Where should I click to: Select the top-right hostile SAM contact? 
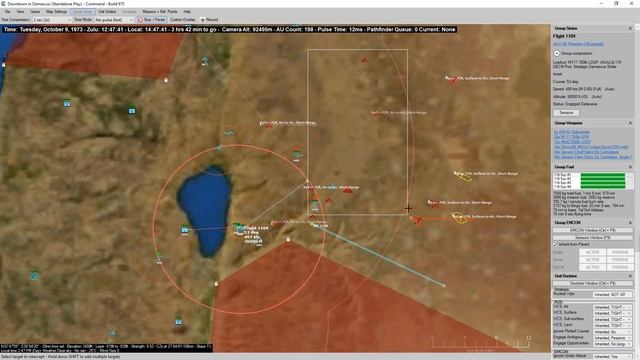(452, 80)
